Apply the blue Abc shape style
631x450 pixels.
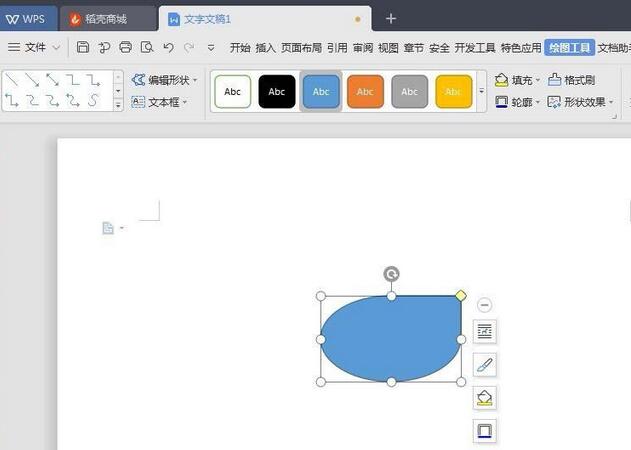click(321, 91)
